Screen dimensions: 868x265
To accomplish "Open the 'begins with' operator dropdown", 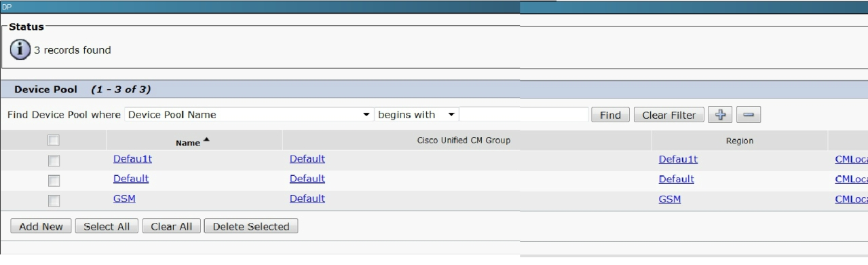I will [417, 115].
